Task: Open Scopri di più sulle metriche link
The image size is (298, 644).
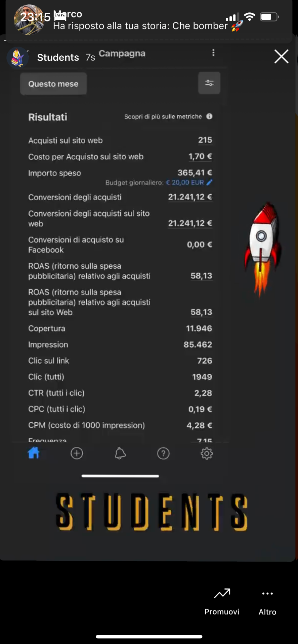Action: [163, 116]
